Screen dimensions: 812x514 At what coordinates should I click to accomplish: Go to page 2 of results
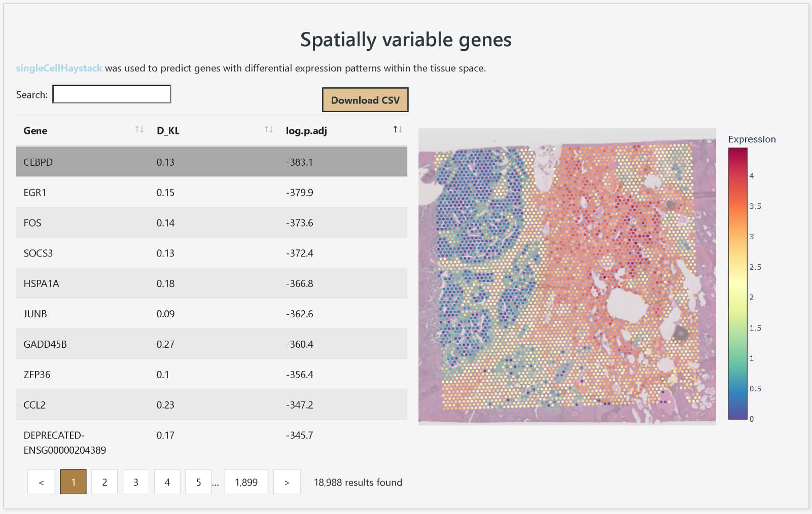104,482
